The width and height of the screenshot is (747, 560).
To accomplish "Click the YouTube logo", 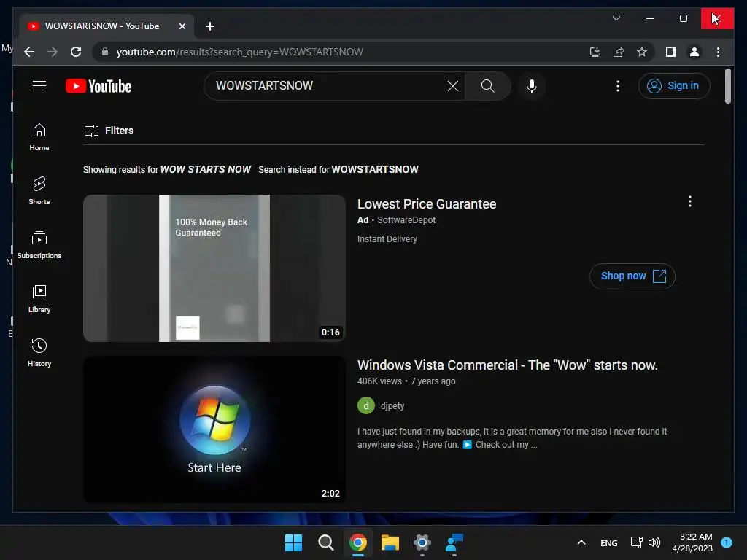I will click(x=98, y=86).
